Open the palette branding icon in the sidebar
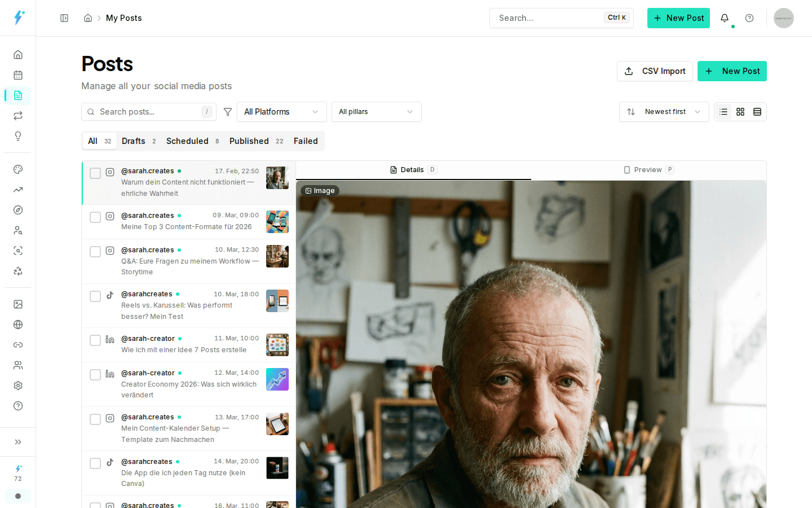The height and width of the screenshot is (508, 812). (x=17, y=169)
